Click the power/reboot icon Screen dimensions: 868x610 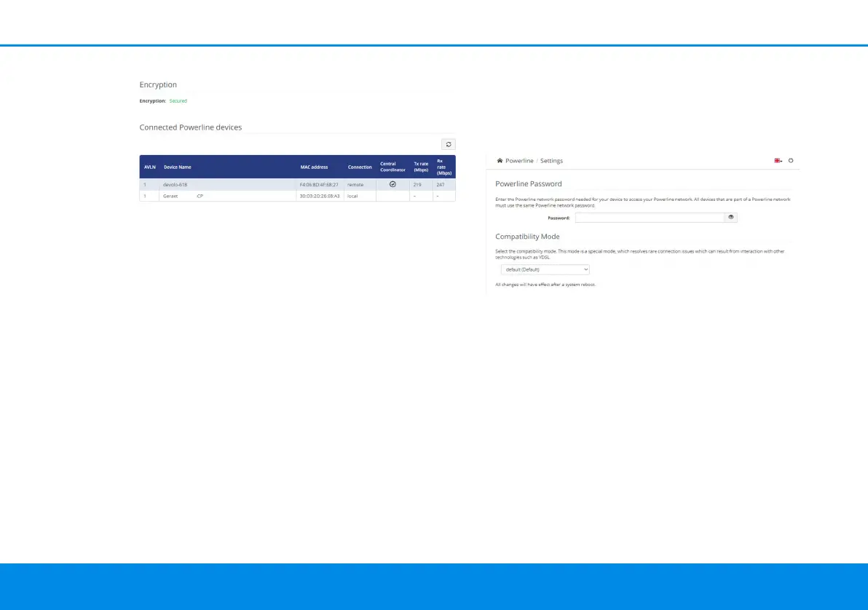[791, 161]
